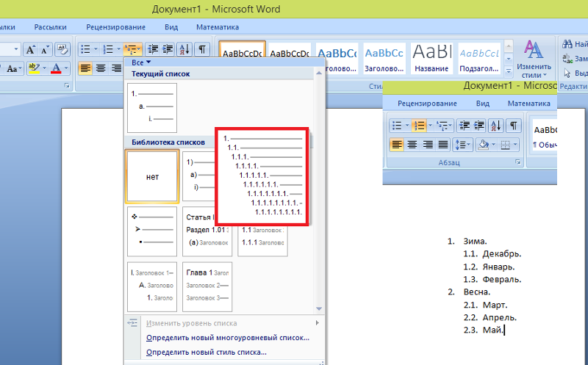Toggle paragraph marks ¶ in main ribbon

pos(202,49)
